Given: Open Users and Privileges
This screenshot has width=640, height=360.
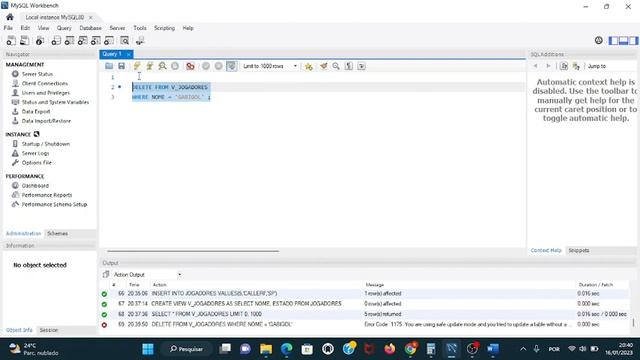Looking at the screenshot, I should click(46, 93).
